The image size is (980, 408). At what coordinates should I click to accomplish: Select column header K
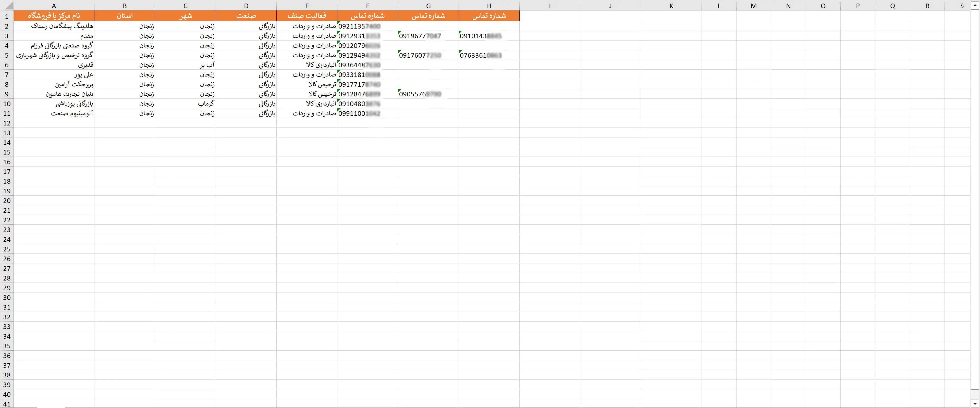[671, 6]
